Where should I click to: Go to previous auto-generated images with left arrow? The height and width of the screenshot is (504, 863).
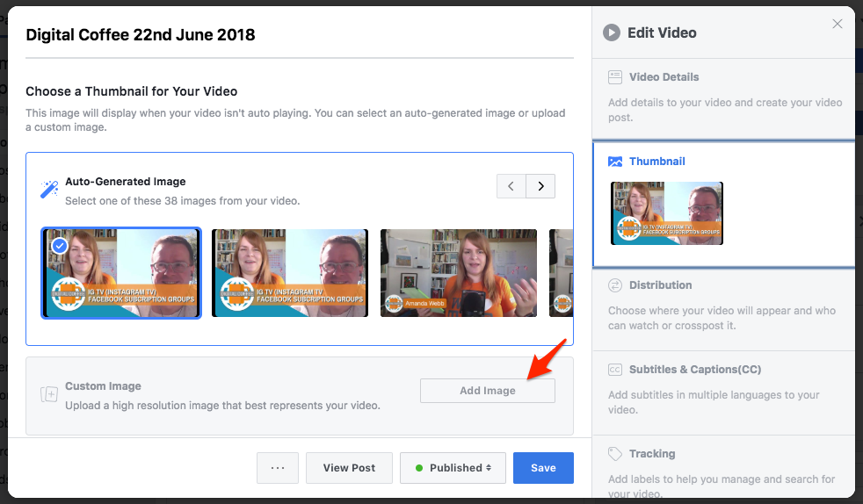coord(511,186)
